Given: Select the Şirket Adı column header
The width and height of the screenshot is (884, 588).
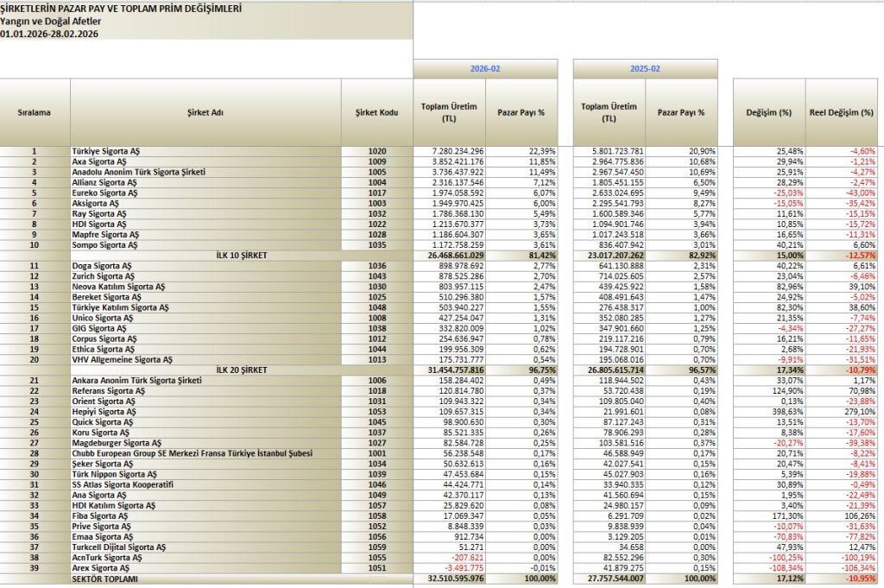Looking at the screenshot, I should point(205,112).
